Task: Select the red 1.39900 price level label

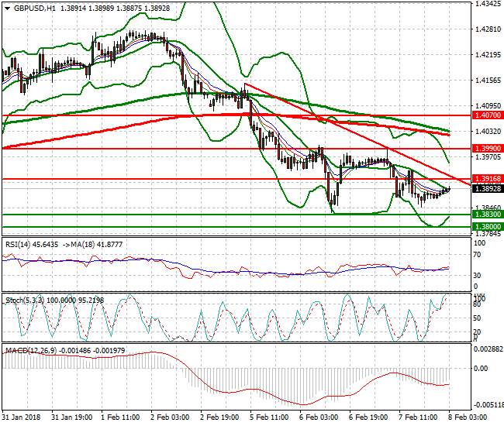Action: pyautogui.click(x=488, y=148)
